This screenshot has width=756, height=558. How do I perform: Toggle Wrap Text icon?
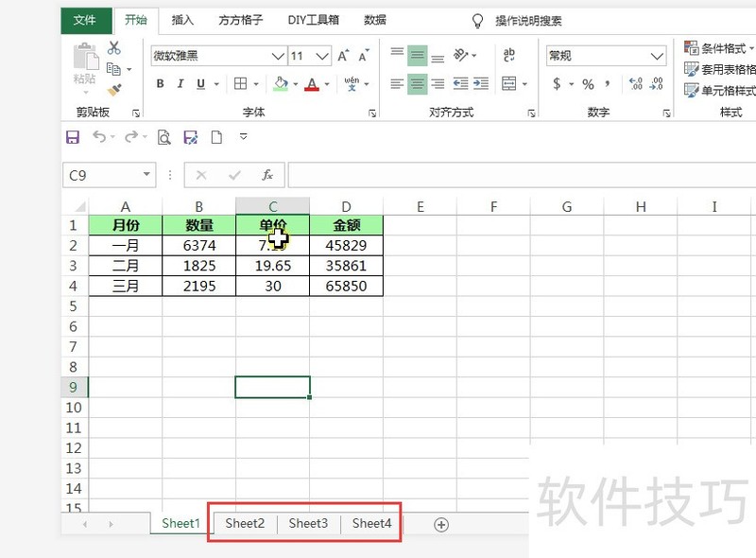coord(509,55)
